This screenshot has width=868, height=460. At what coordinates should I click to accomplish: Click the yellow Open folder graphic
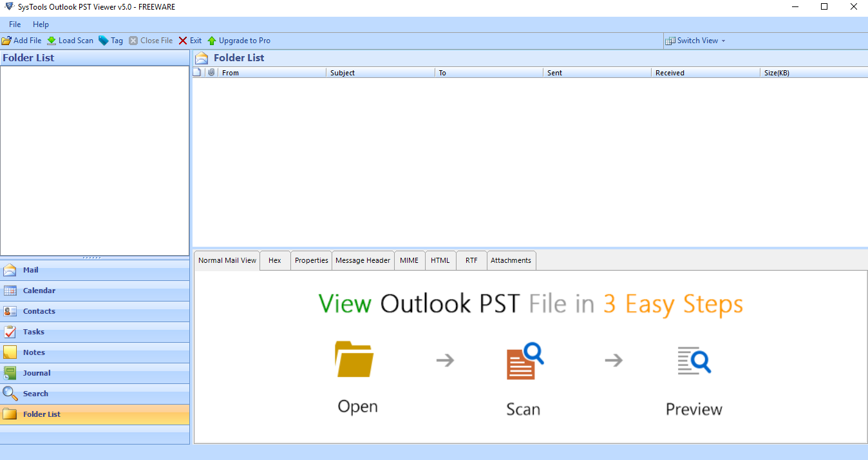pos(354,359)
